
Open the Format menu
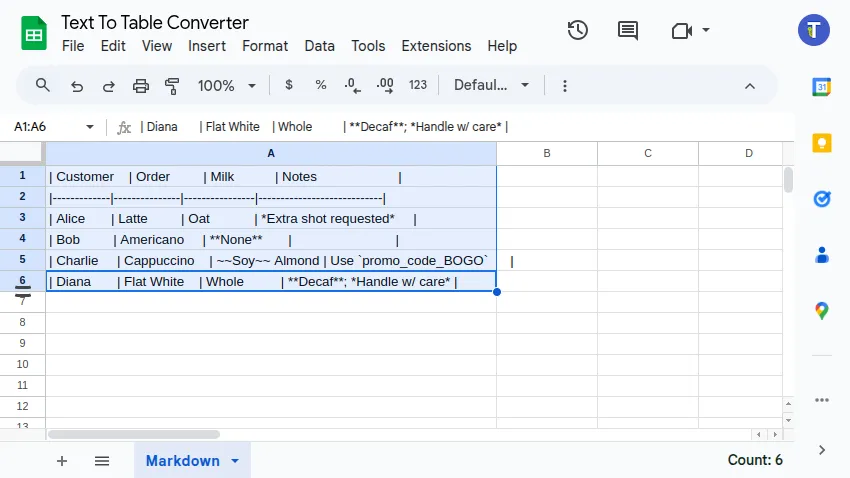265,46
